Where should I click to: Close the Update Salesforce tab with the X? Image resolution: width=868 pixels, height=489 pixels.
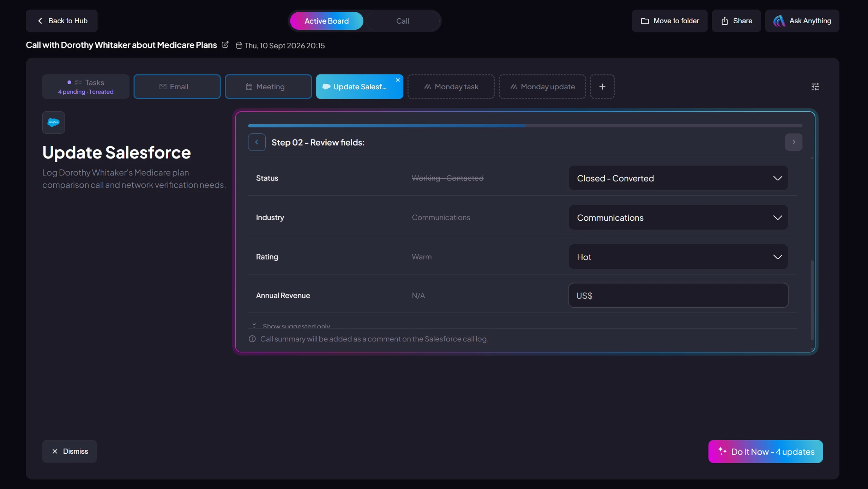[398, 80]
